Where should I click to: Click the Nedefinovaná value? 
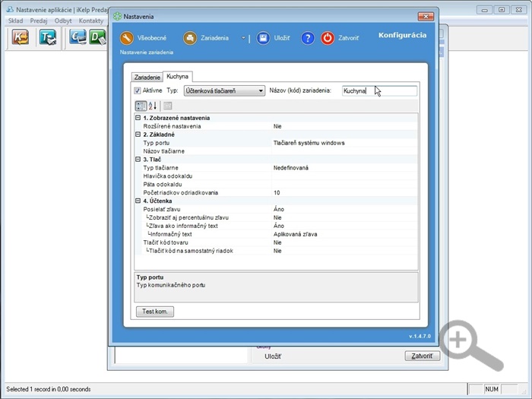291,168
